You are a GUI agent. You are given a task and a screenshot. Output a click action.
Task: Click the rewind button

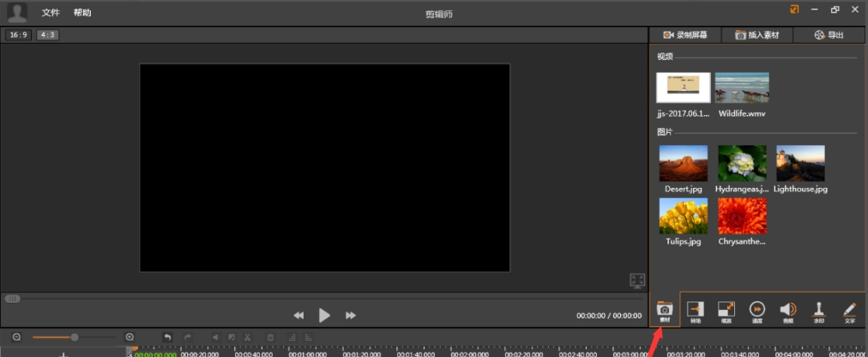[x=298, y=316]
